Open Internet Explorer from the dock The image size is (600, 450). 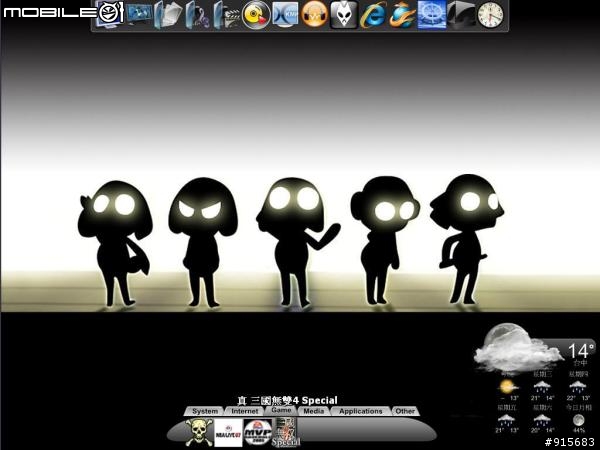pos(373,15)
